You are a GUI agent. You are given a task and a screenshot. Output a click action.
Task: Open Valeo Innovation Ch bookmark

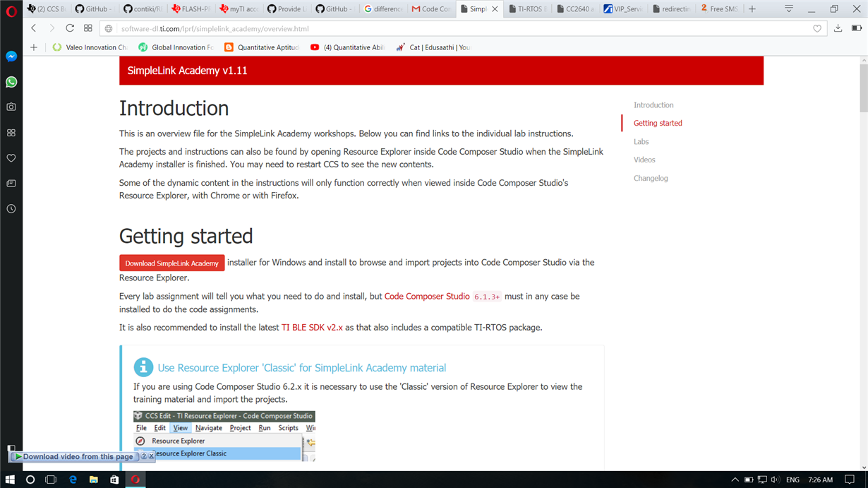point(90,47)
